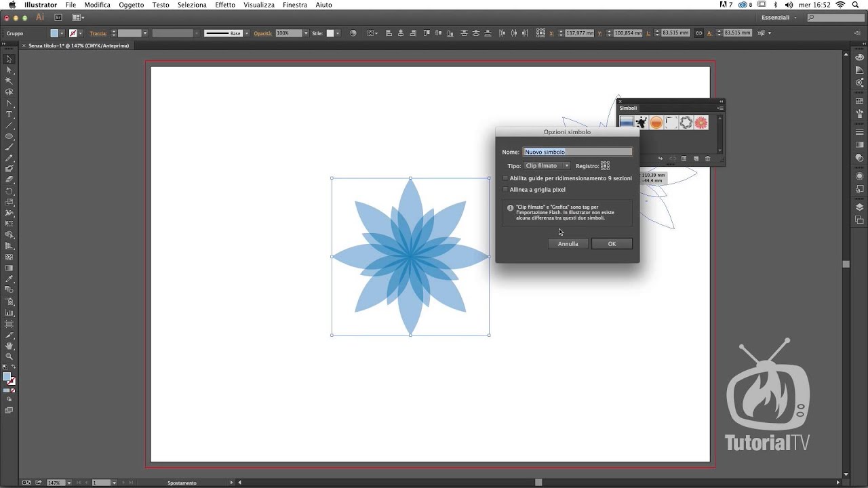The height and width of the screenshot is (488, 868).
Task: Open the Tipo Clip filmato dropdown
Action: point(547,165)
